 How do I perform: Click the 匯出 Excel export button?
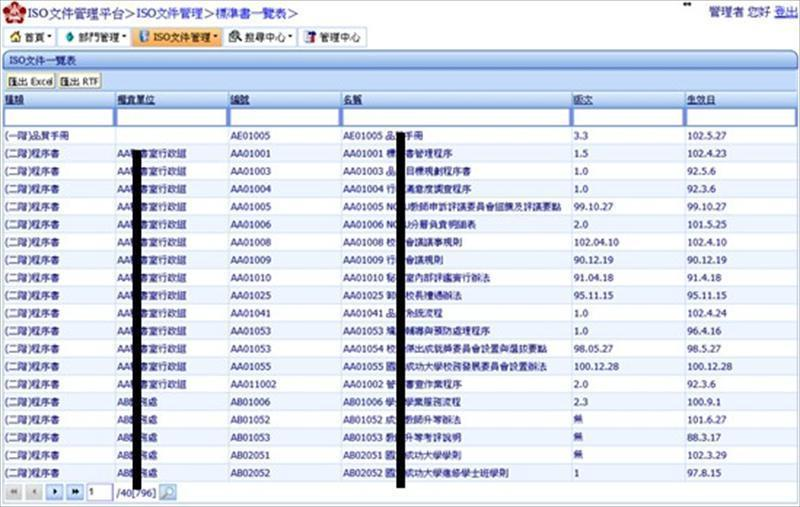point(31,82)
